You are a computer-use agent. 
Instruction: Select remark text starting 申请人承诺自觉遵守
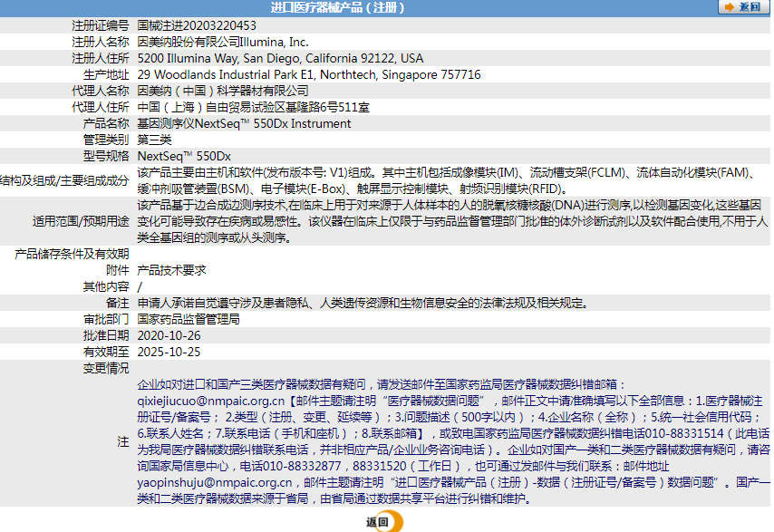click(363, 303)
